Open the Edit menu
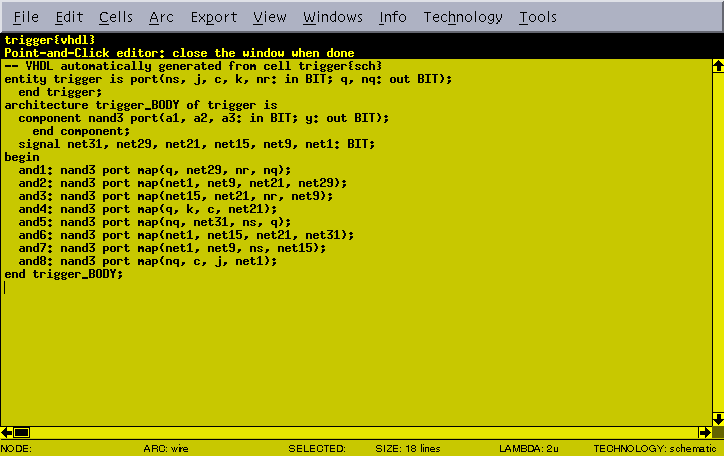Image resolution: width=724 pixels, height=456 pixels. [69, 17]
